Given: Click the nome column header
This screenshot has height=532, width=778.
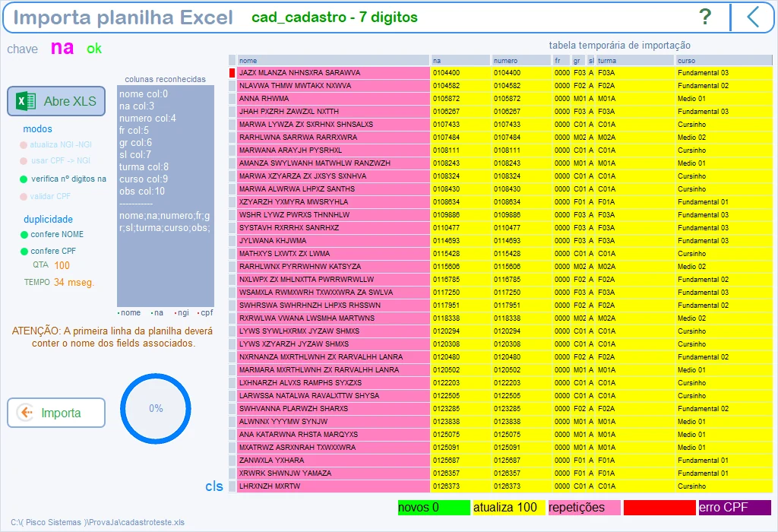Looking at the screenshot, I should [333, 61].
